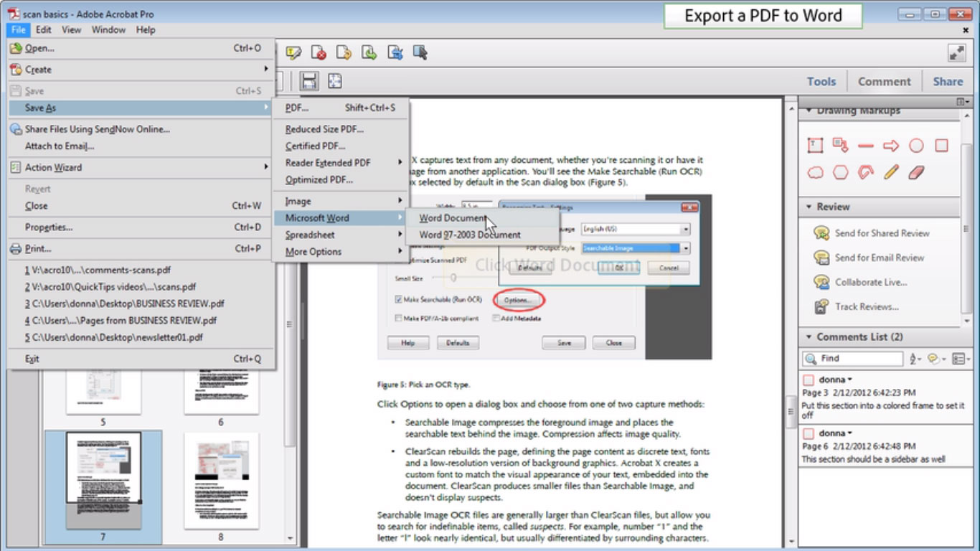Click Collaborate Live link

(x=870, y=282)
